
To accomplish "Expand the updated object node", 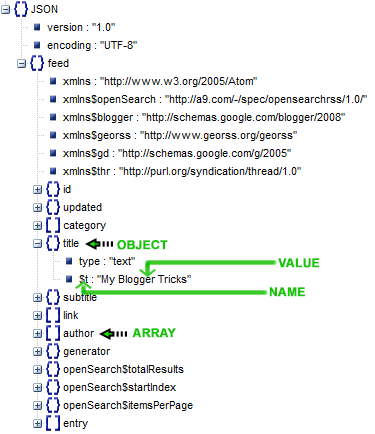I will (38, 208).
